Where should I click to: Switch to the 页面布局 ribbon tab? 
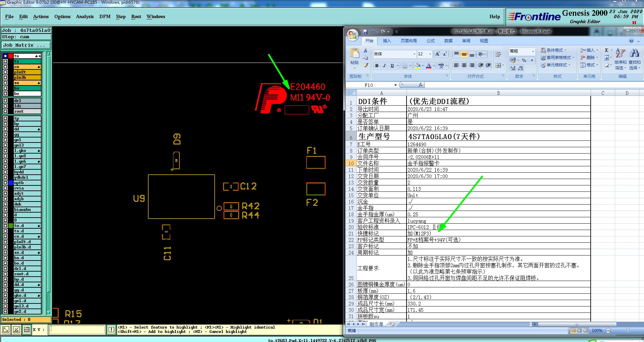[409, 41]
